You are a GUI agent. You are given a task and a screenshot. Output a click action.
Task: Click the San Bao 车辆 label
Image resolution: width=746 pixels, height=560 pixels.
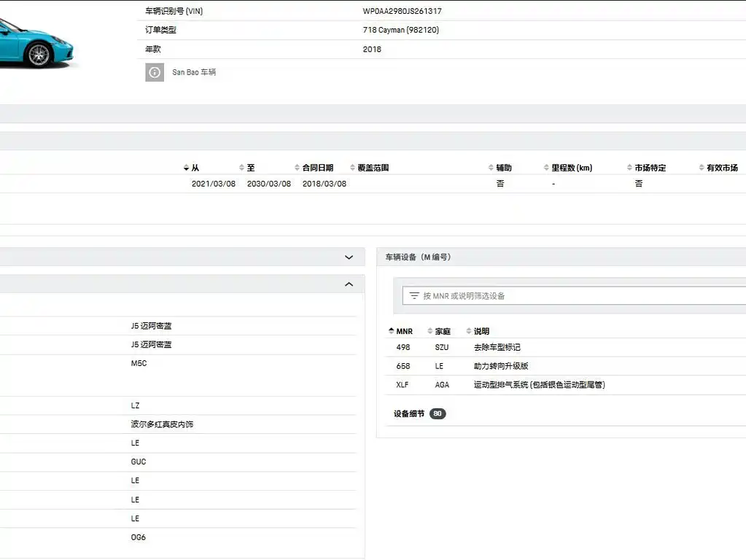[x=194, y=72]
